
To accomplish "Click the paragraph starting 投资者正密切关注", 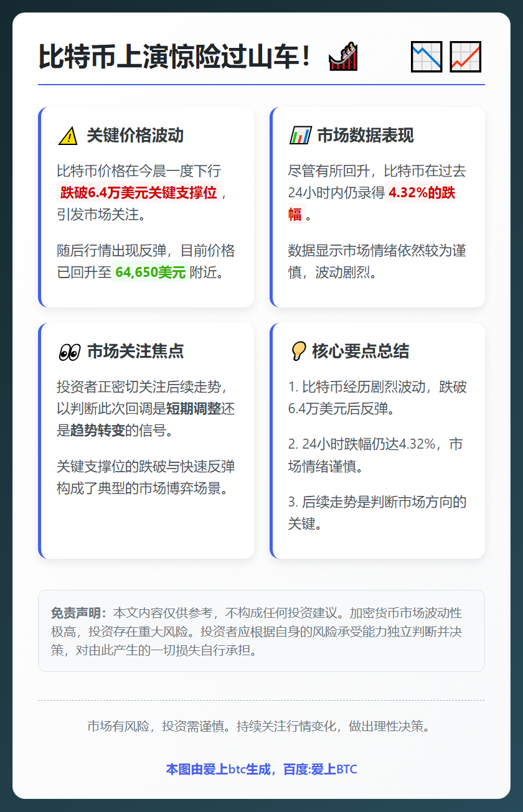I will point(146,409).
